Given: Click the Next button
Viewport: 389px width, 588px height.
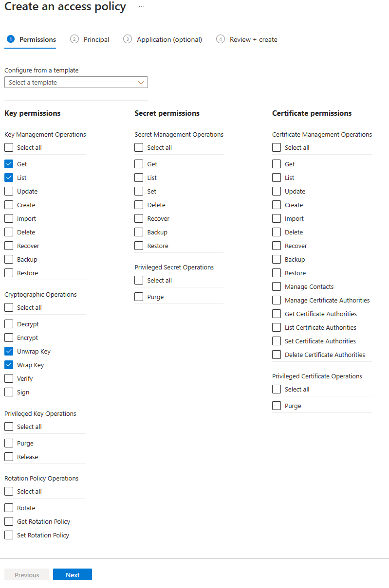Looking at the screenshot, I should tap(72, 574).
